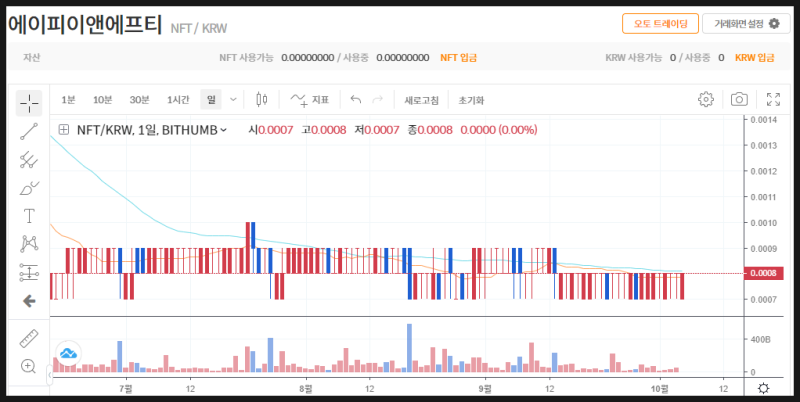Click the 0.0010 price axis label
The height and width of the screenshot is (402, 800).
pos(763,223)
